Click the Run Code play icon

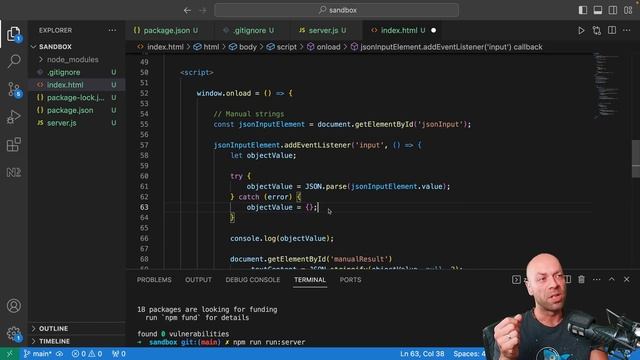coord(581,31)
